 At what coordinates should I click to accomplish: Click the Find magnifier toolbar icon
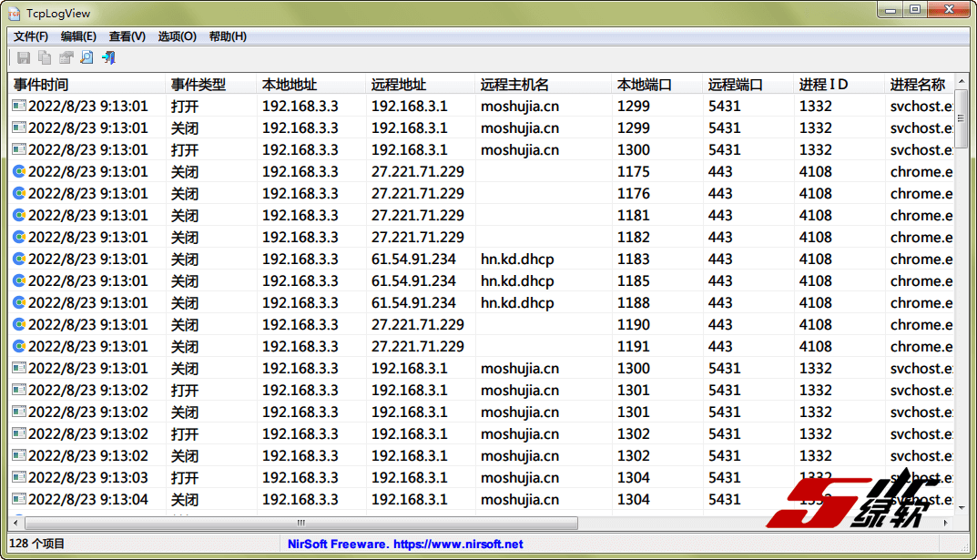(87, 58)
